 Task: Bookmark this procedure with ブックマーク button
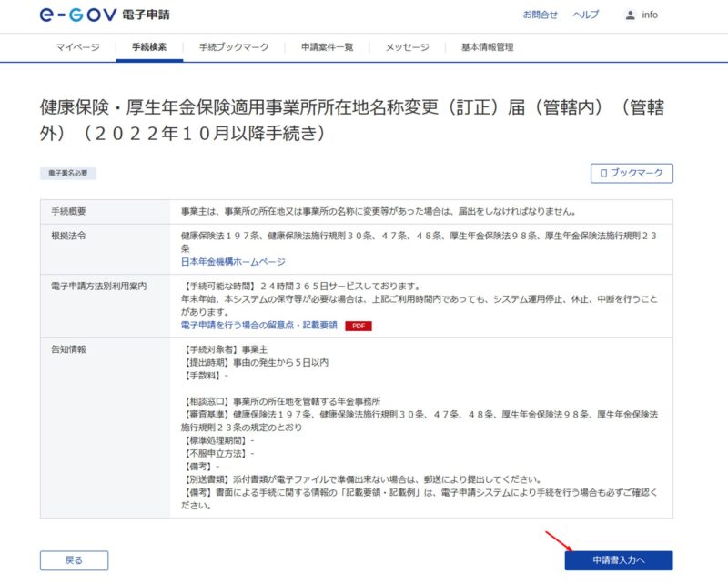[x=632, y=173]
